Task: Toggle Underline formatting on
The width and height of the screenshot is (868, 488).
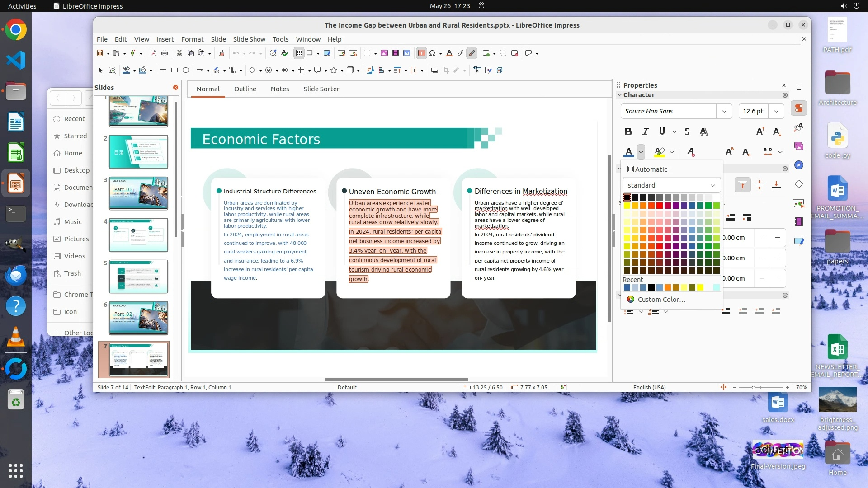Action: [662, 131]
